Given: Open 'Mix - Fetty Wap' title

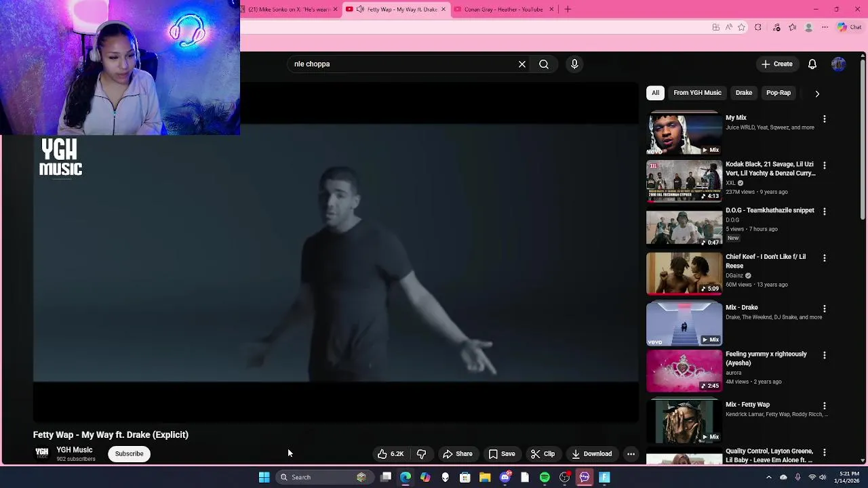Looking at the screenshot, I should [x=747, y=405].
